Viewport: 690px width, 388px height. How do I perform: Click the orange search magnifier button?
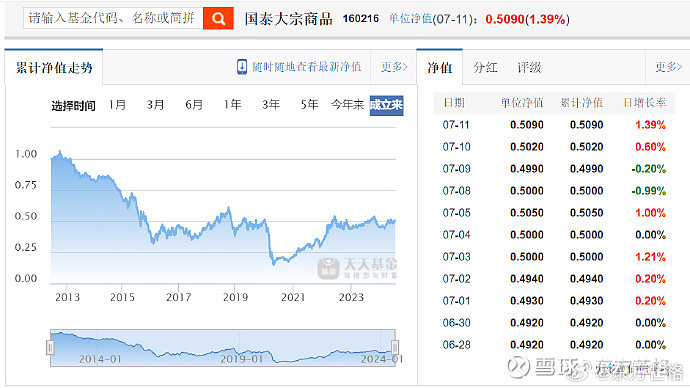(218, 18)
